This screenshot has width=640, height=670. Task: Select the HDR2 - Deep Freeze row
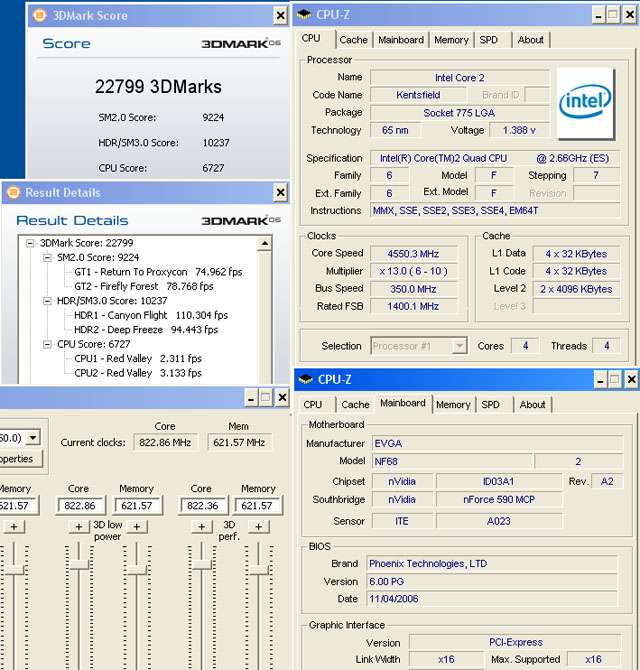[x=146, y=330]
